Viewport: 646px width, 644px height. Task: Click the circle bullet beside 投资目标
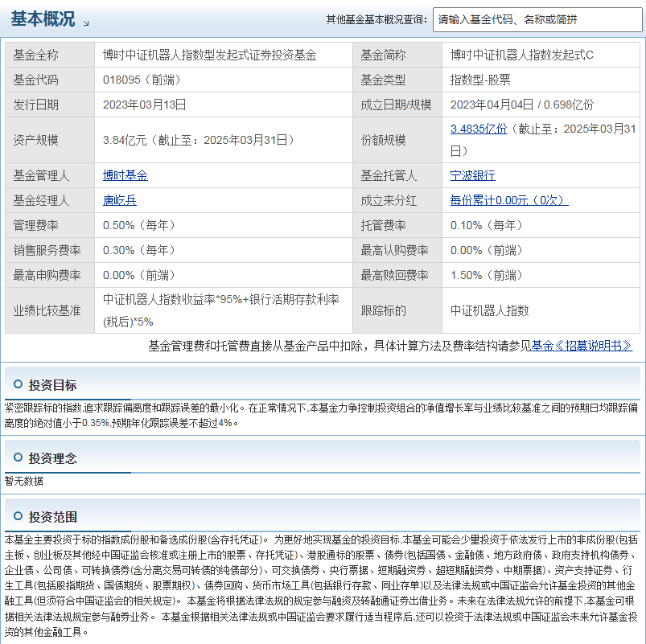[x=18, y=384]
